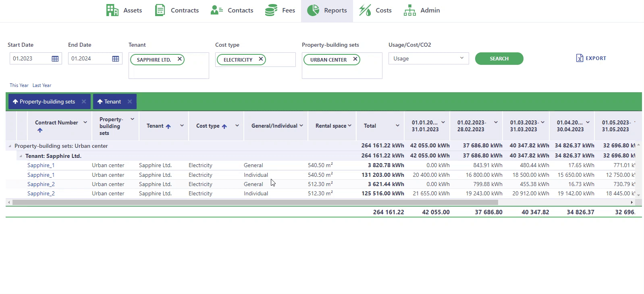Open Property-building sets column menu
Screen dimensions: 644x294
[x=132, y=119]
